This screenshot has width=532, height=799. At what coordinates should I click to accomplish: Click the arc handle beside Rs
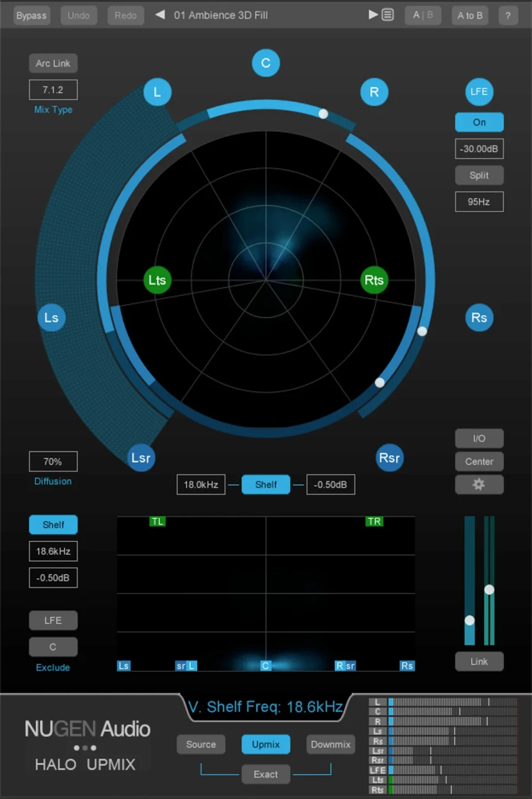tap(422, 331)
